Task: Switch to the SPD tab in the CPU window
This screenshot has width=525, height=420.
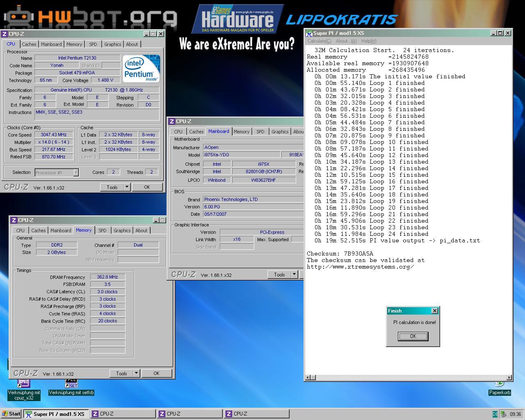Action: (93, 44)
